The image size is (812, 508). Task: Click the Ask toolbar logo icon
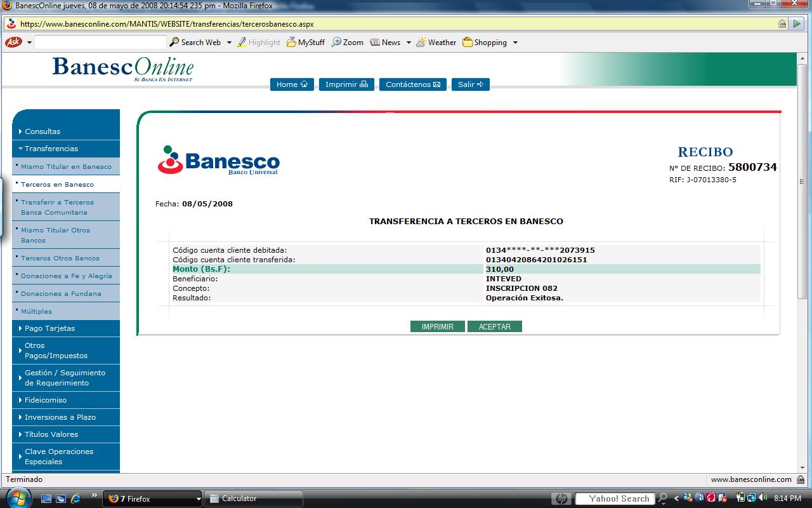(x=12, y=42)
